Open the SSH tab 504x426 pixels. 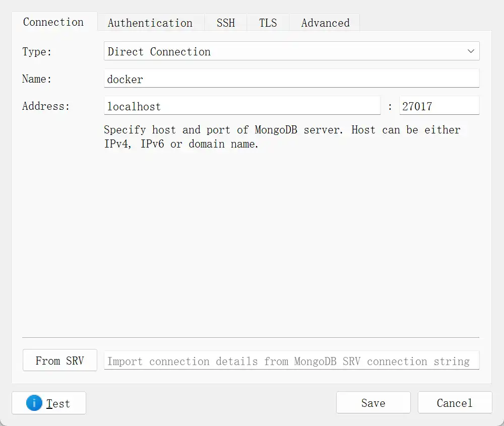[x=225, y=23]
